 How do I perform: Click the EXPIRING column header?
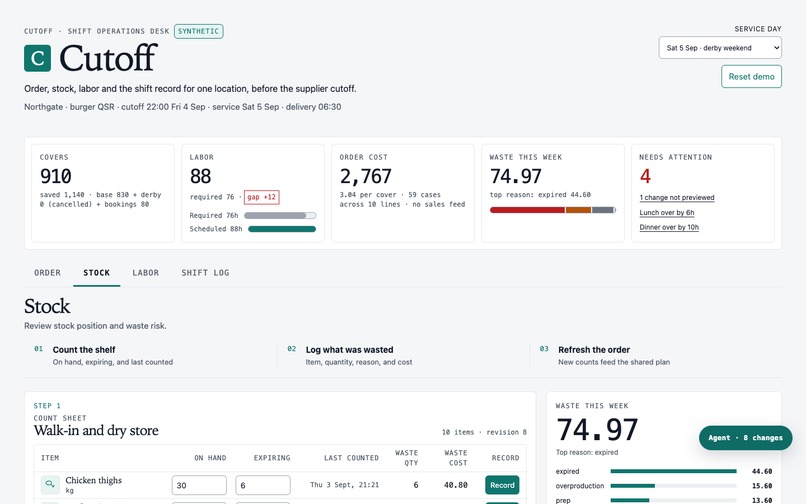click(x=272, y=458)
